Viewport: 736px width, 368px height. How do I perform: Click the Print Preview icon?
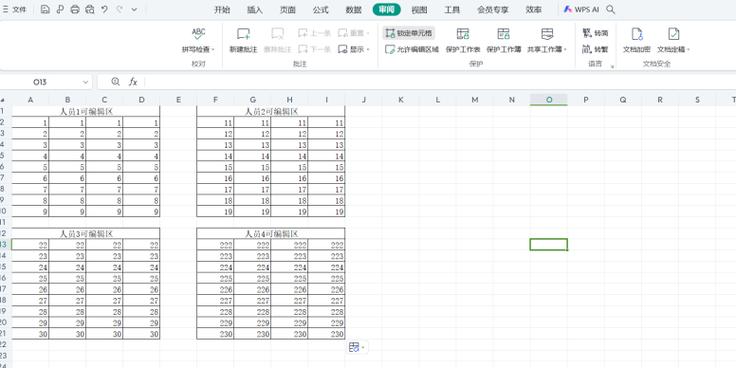(x=90, y=9)
